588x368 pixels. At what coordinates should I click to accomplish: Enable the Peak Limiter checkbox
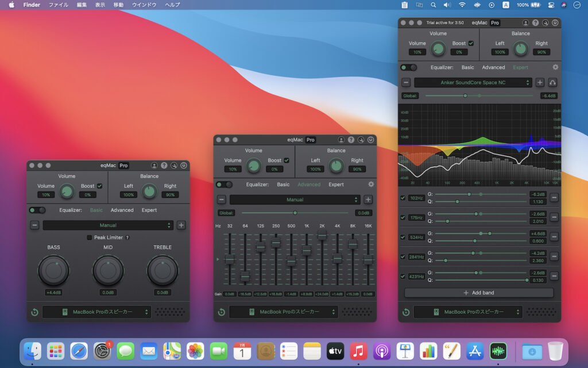coord(91,237)
